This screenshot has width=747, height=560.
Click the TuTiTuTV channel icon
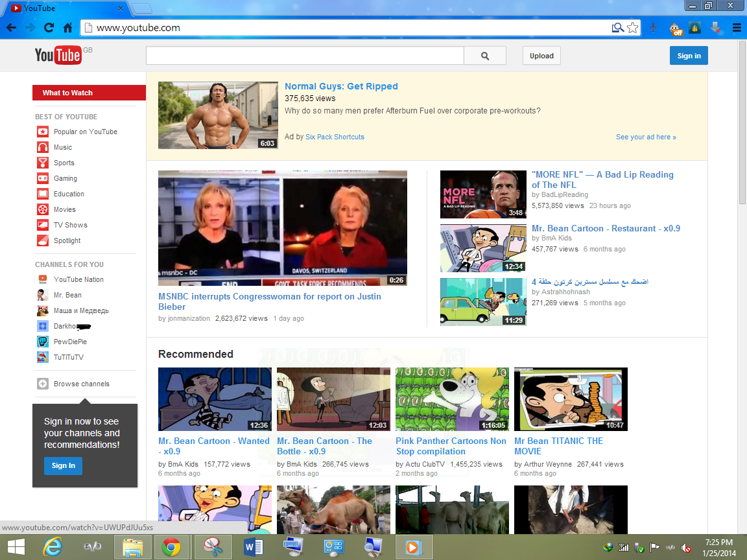click(x=43, y=357)
